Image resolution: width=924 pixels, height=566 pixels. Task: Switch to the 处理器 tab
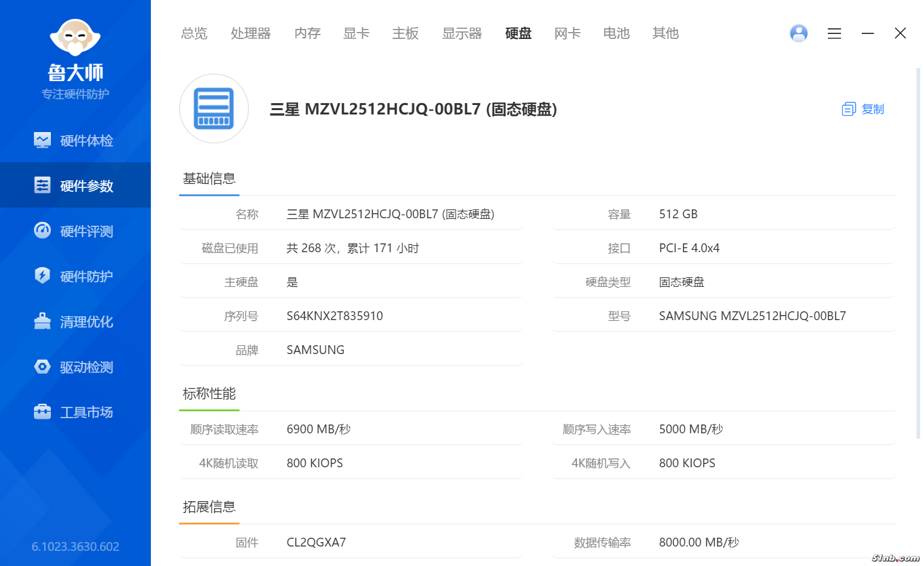click(x=250, y=33)
